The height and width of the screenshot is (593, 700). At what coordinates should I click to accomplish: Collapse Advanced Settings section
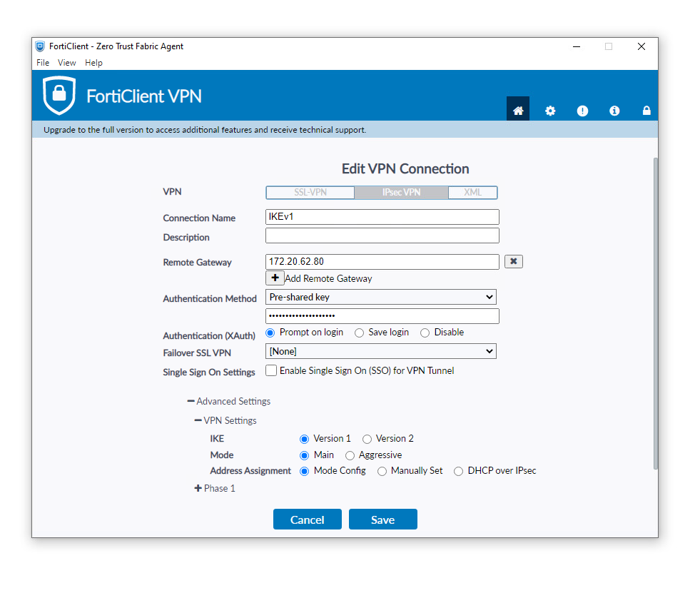[x=229, y=402]
